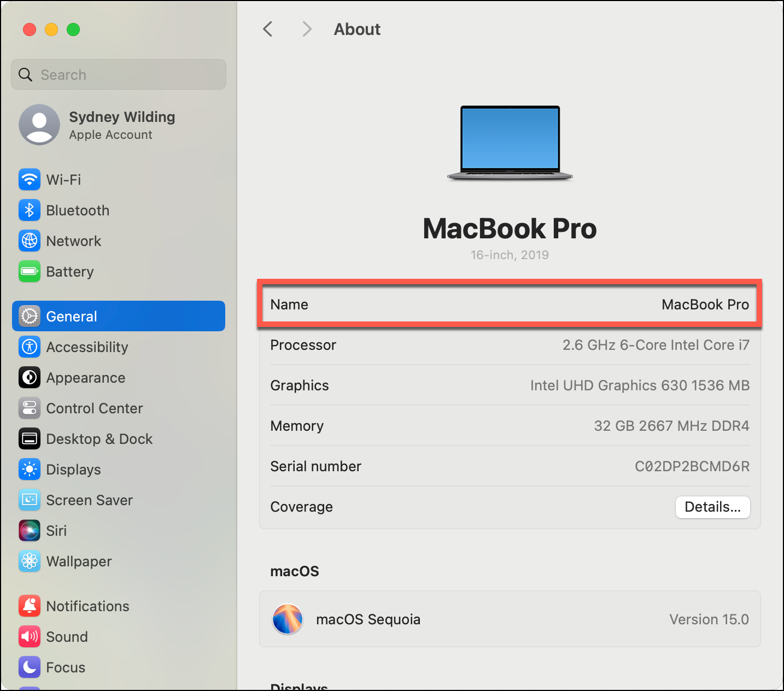
Task: Click processor value 2.6 GHz 6-Core
Action: click(x=656, y=345)
